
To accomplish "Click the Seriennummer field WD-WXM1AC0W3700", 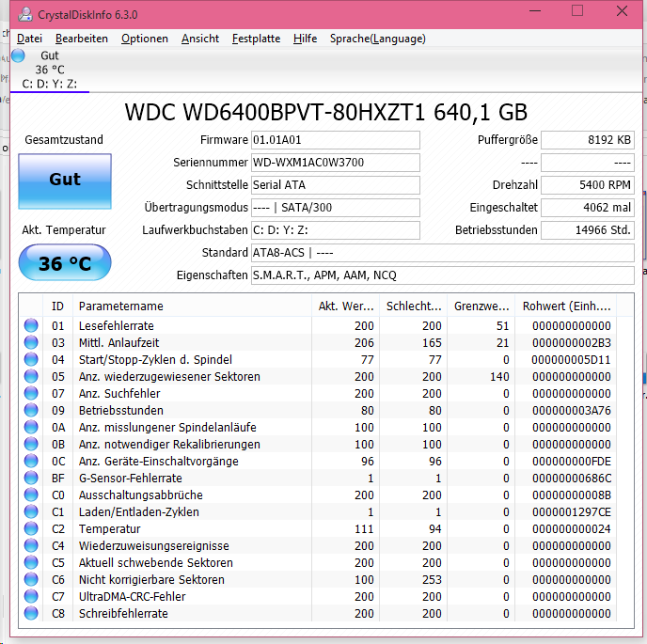I will click(x=336, y=163).
